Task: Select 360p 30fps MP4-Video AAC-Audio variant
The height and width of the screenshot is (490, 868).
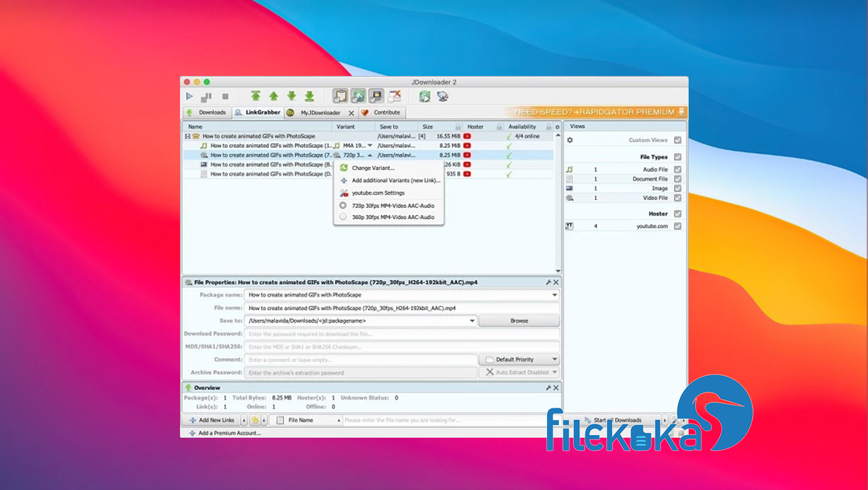Action: tap(389, 217)
